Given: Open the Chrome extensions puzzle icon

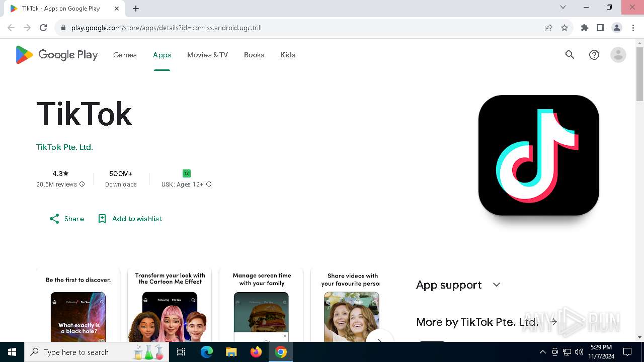Looking at the screenshot, I should [585, 28].
